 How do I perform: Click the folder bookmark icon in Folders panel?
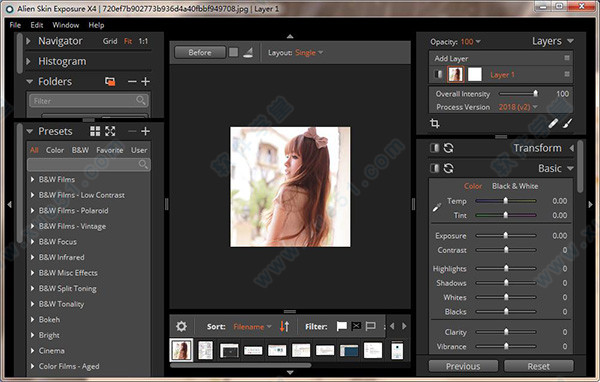(110, 82)
